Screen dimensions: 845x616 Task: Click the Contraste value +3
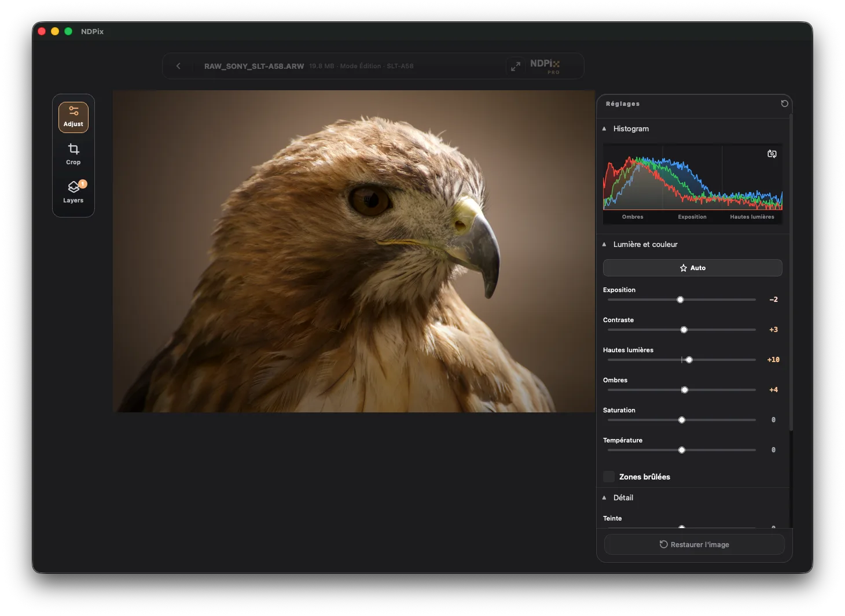pos(774,330)
